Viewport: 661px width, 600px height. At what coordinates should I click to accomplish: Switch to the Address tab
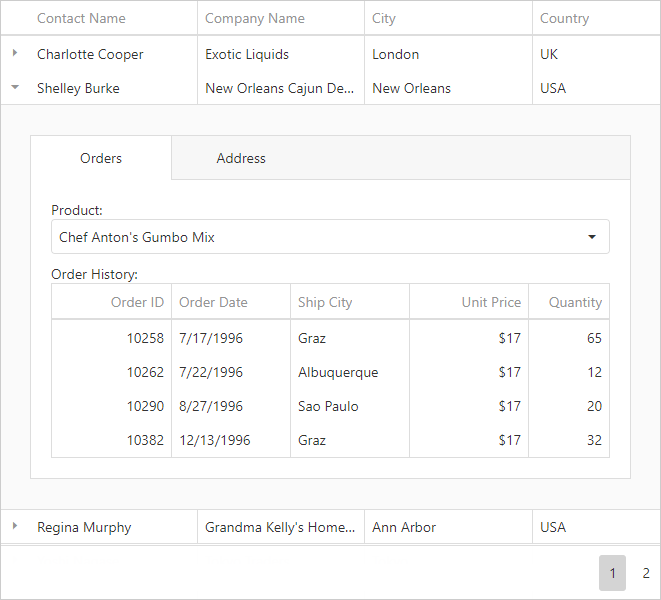tap(241, 158)
